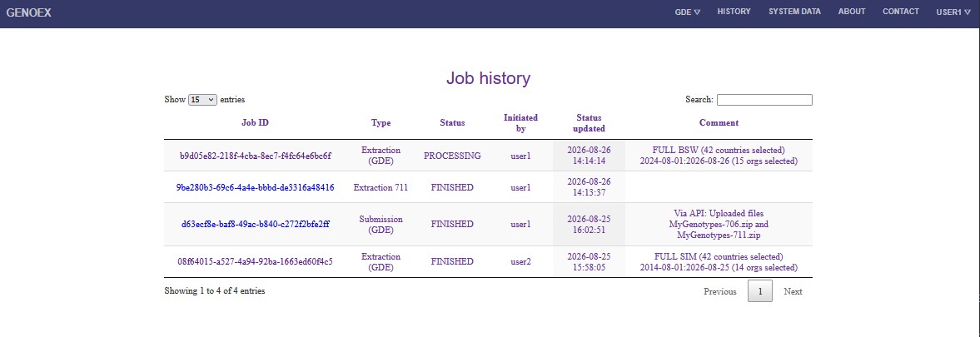Click the Previous pagination button
Screen dimensions: 980x337
(x=720, y=291)
